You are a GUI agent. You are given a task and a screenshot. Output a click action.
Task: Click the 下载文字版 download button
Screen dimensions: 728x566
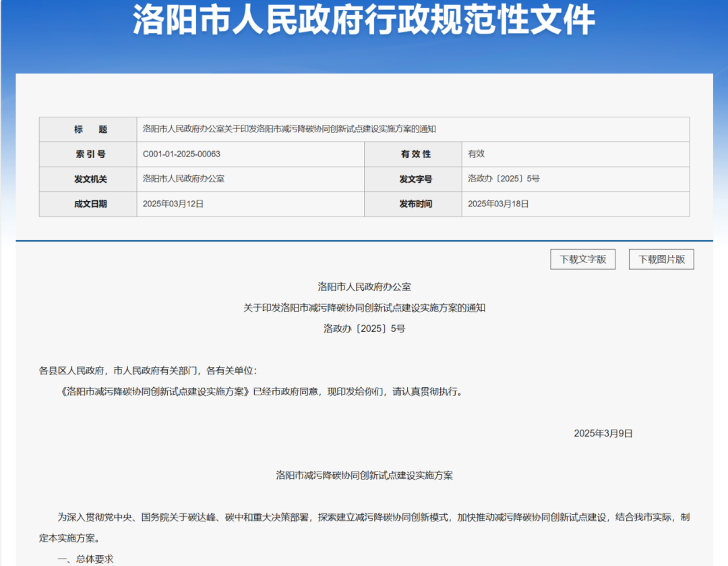(582, 259)
